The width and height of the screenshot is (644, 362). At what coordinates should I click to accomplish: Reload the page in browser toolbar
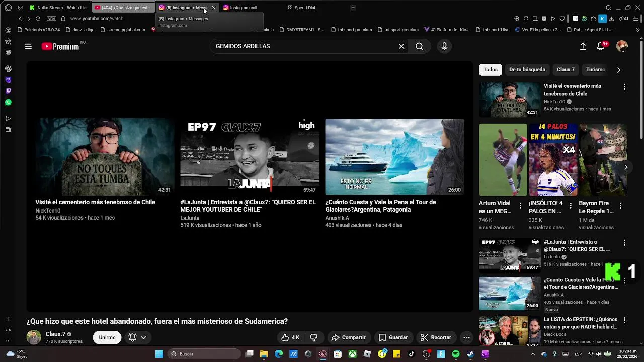pos(38,19)
